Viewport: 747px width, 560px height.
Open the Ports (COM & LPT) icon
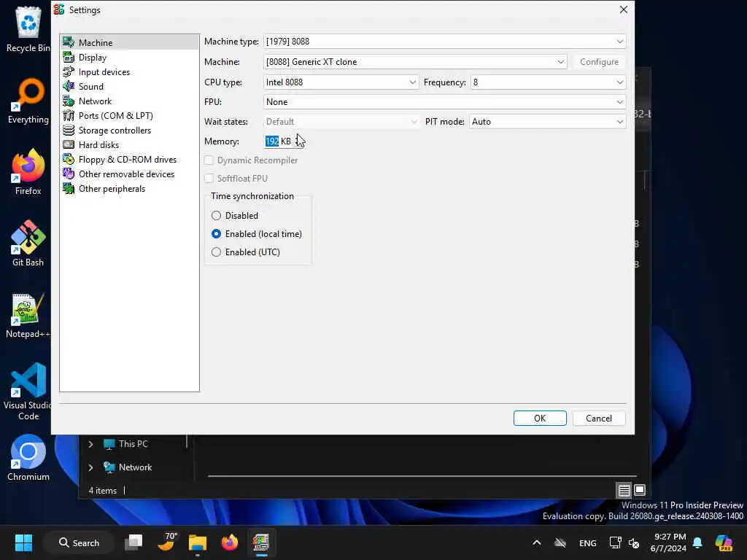click(69, 116)
